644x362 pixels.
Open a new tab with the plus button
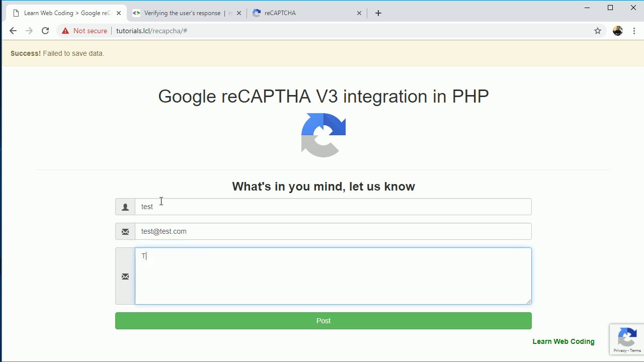378,13
